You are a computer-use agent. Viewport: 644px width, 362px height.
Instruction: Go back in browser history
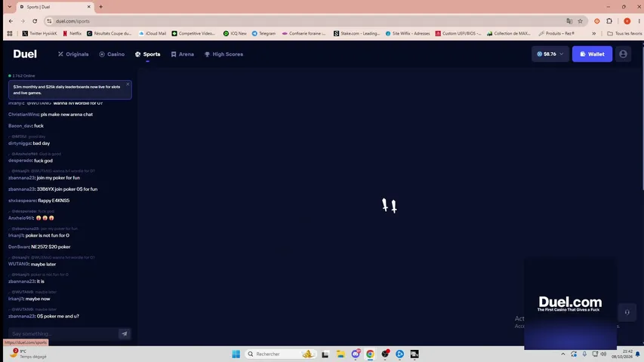click(x=11, y=21)
